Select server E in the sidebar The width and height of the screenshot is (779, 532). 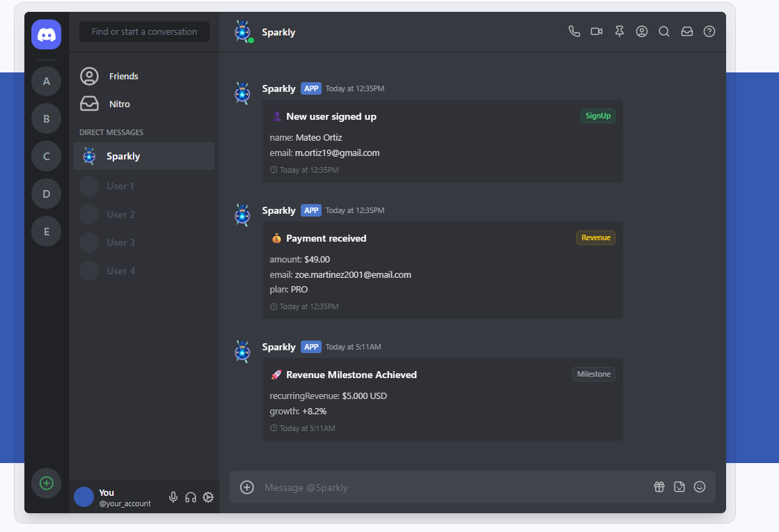(46, 231)
